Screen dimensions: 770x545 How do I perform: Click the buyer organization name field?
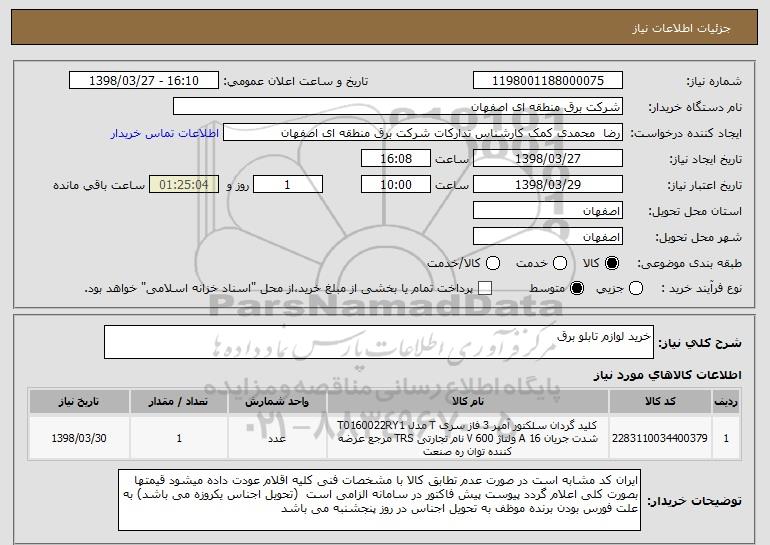(398, 107)
